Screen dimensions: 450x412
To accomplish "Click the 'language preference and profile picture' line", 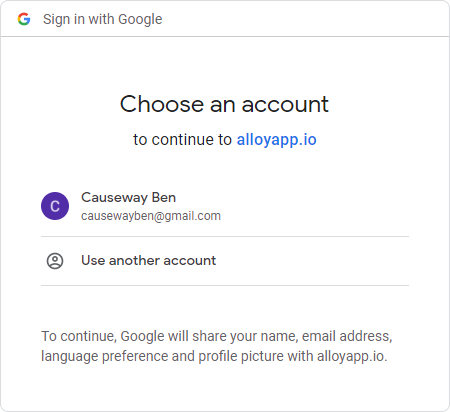I will click(214, 356).
